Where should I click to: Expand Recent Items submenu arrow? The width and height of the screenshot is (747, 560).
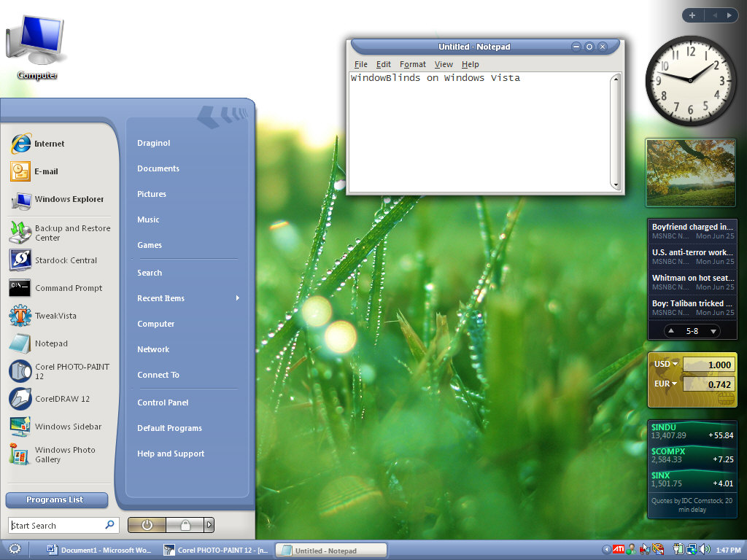[x=237, y=298]
